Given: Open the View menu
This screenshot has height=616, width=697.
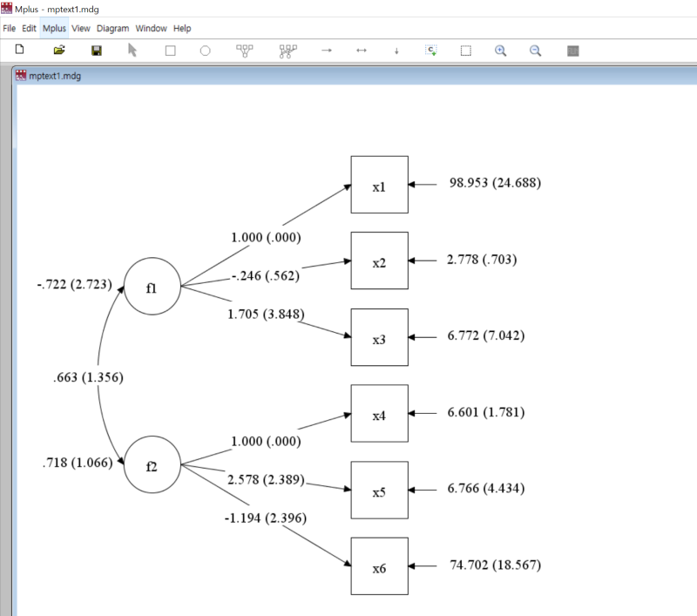Looking at the screenshot, I should click(81, 29).
